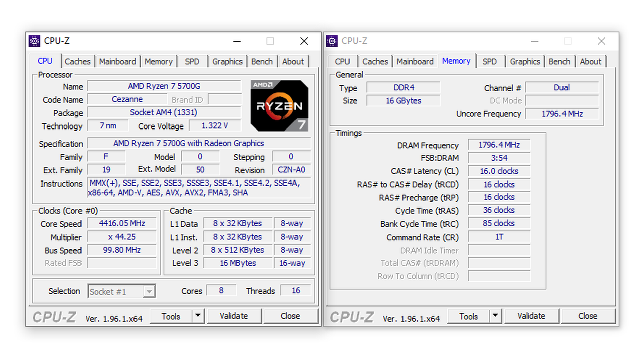This screenshot has width=644, height=362.
Task: Click the CPU-Z app icon in left window title bar
Action: point(35,41)
